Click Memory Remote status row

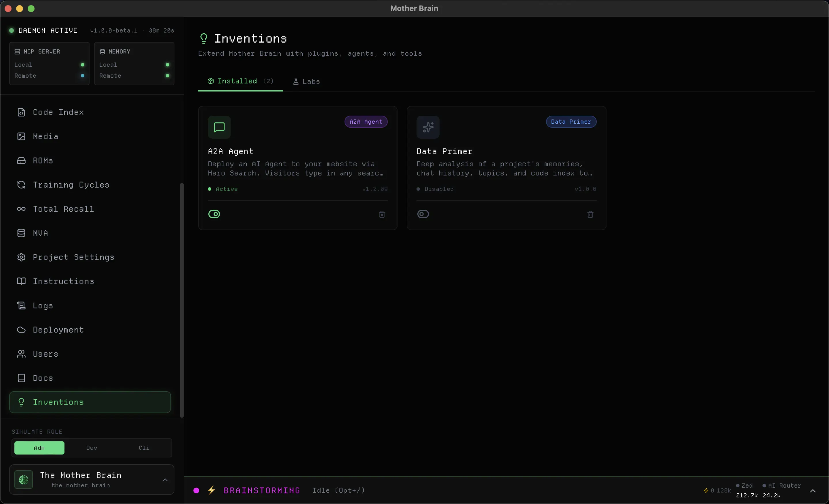pos(134,76)
